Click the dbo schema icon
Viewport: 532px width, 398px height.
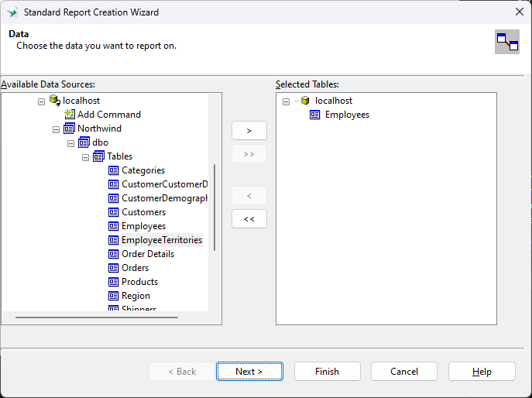pyautogui.click(x=84, y=142)
